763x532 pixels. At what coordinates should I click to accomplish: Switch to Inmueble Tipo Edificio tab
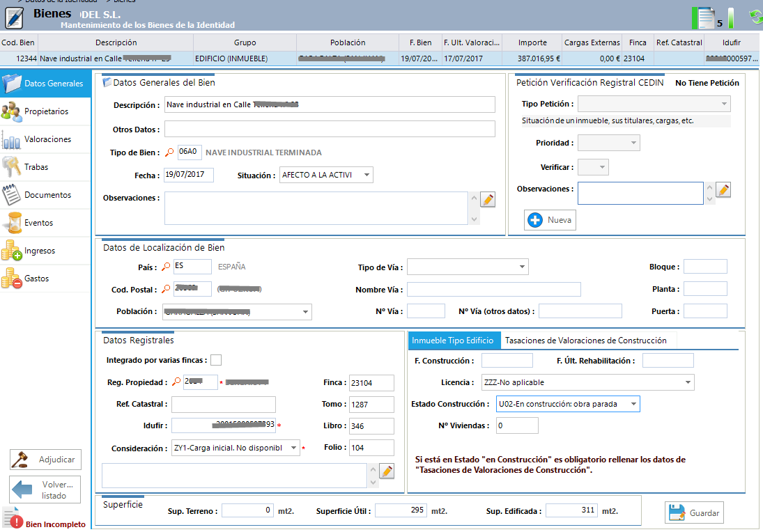pos(454,341)
